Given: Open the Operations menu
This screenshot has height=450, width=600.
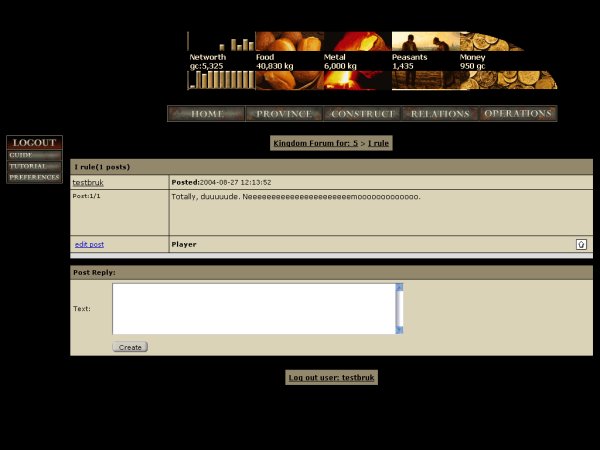Looking at the screenshot, I should (518, 114).
